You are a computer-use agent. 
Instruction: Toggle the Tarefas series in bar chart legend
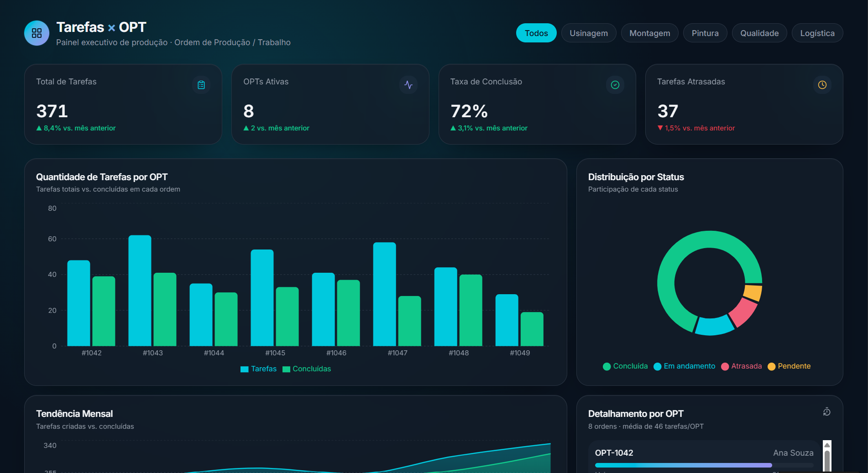click(258, 369)
